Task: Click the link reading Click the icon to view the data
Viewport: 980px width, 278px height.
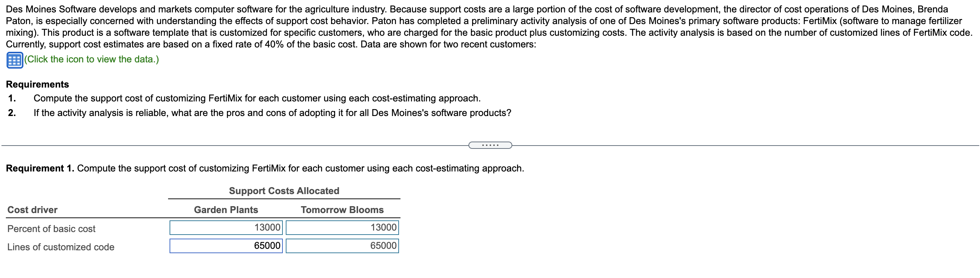Action: click(91, 59)
